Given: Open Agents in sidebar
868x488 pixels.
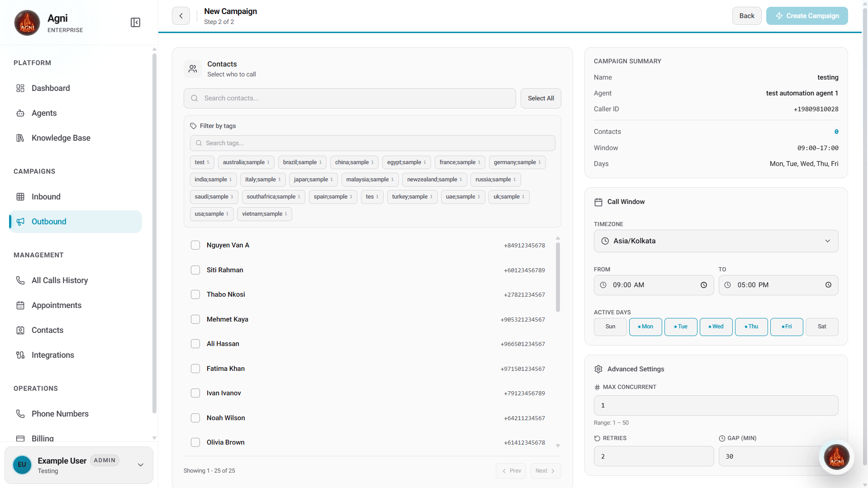Looking at the screenshot, I should tap(76, 113).
